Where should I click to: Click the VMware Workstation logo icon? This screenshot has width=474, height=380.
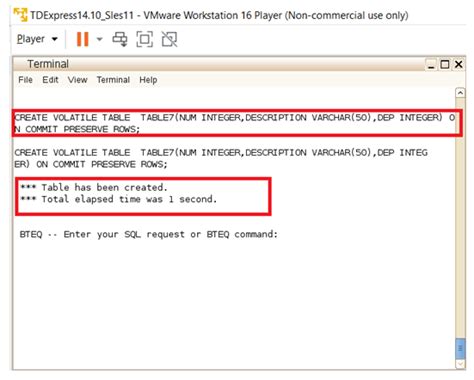[20, 15]
